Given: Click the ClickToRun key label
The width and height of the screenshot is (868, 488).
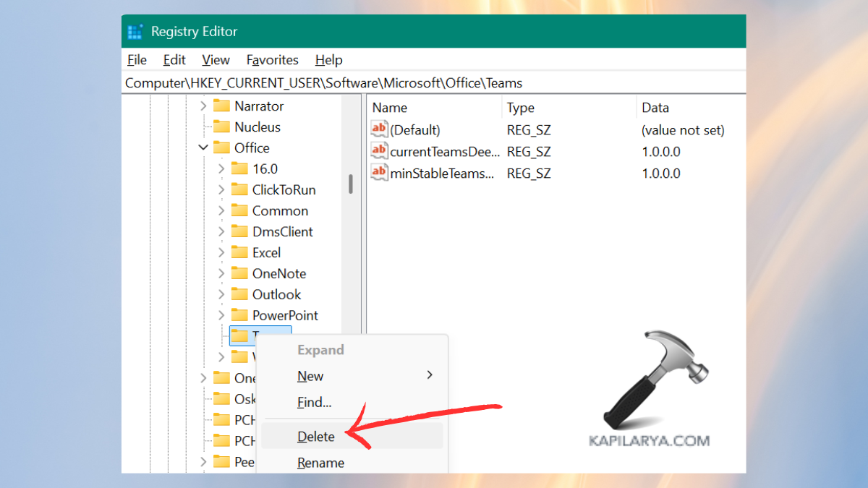Looking at the screenshot, I should tap(284, 190).
